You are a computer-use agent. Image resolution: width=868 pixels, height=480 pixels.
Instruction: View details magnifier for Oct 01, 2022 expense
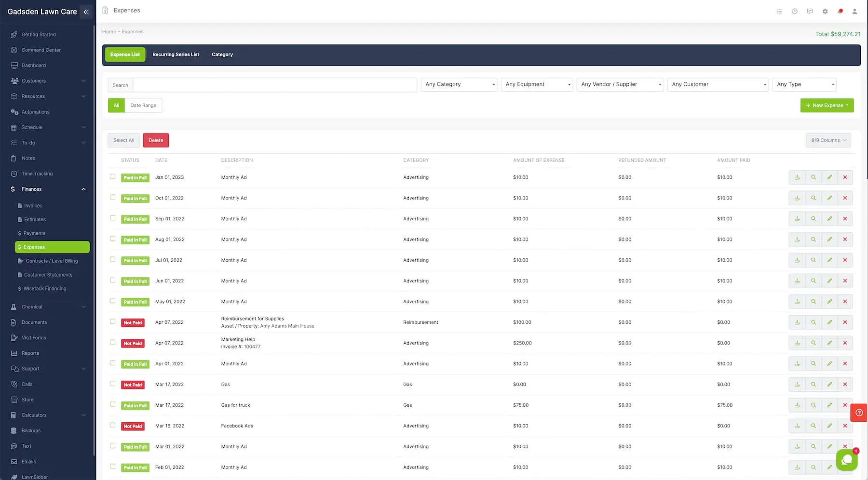click(x=813, y=198)
